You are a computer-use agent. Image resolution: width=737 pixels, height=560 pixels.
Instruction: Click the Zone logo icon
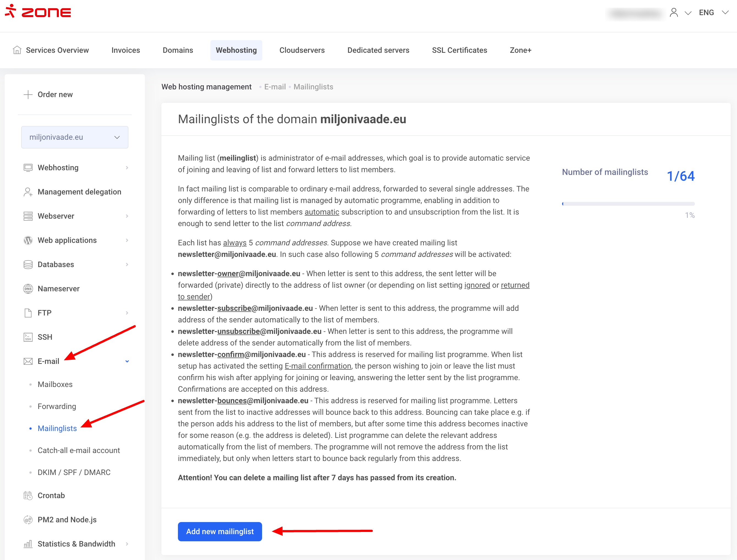(x=11, y=11)
